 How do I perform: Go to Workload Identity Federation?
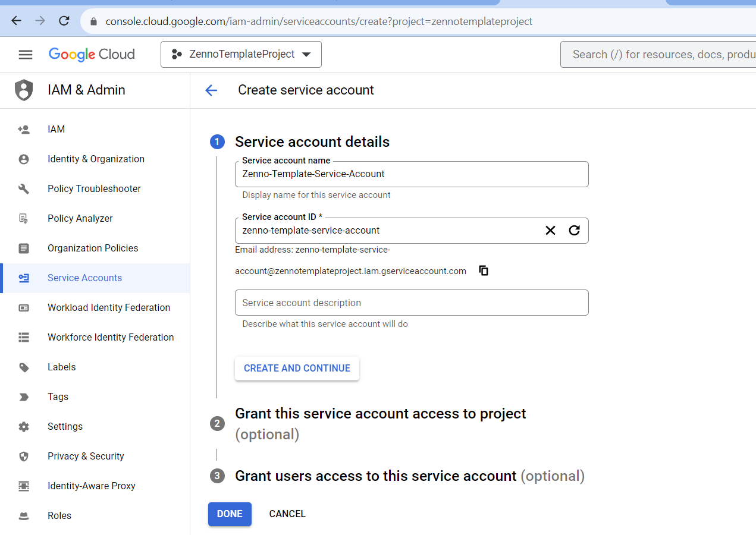[x=109, y=308]
